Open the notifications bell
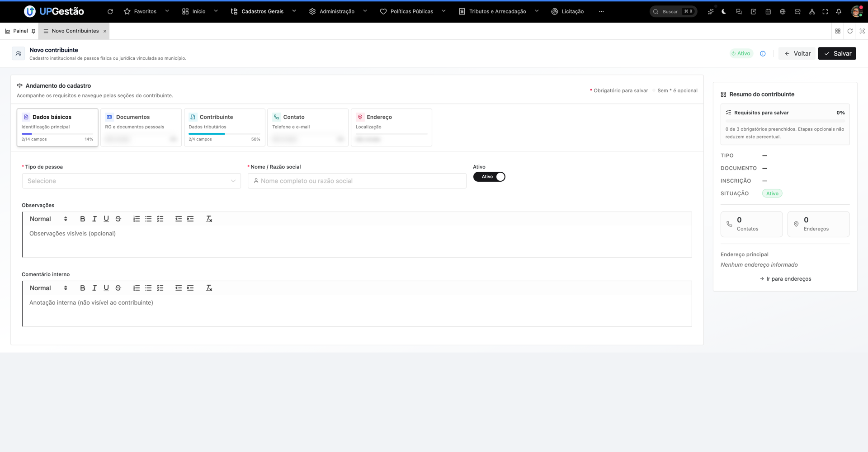The height and width of the screenshot is (452, 868). (839, 11)
